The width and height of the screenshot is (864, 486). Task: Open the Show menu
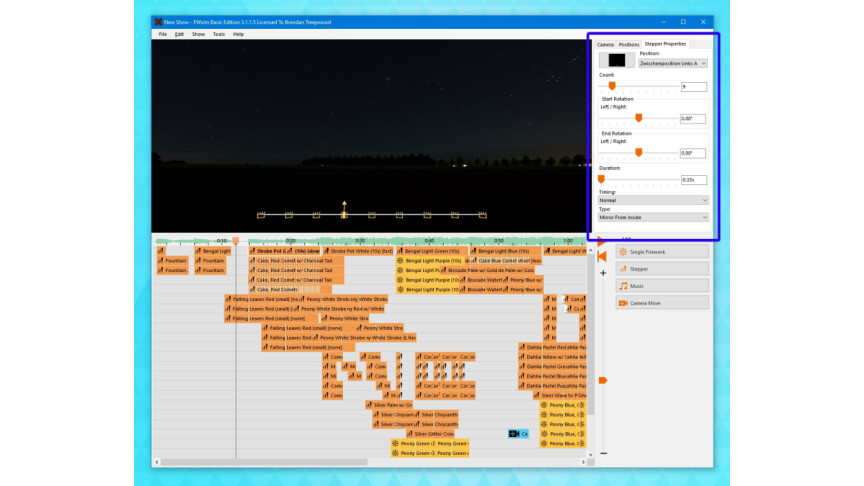point(198,34)
